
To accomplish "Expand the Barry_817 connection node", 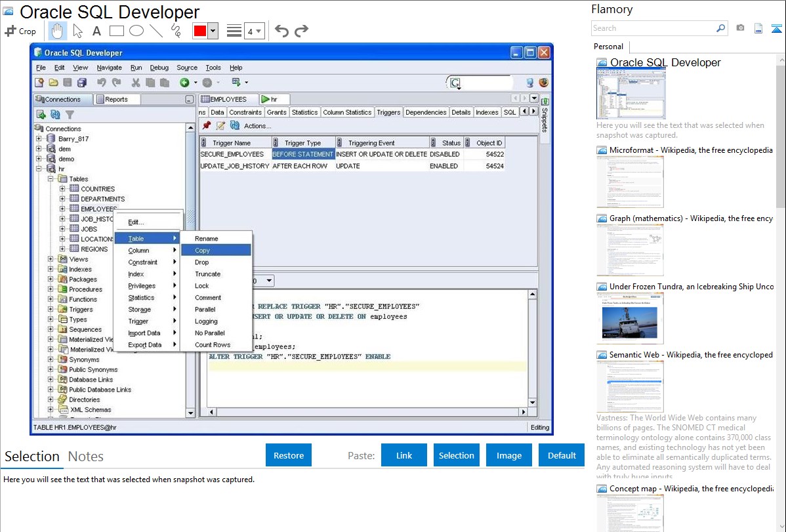I will click(x=39, y=138).
